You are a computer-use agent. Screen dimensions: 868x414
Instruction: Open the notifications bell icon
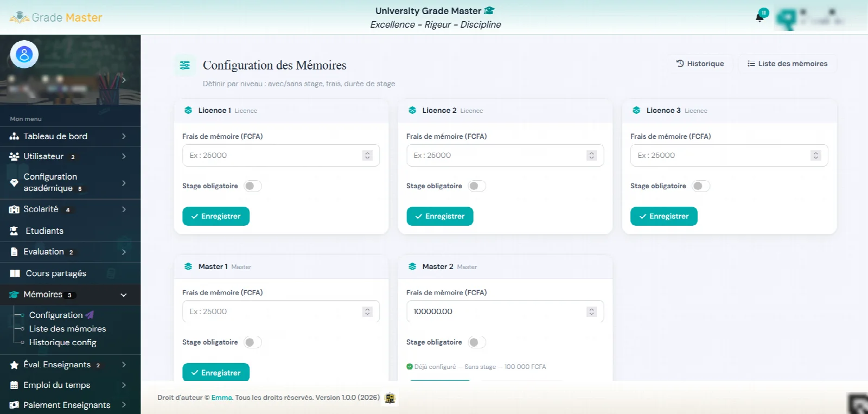tap(759, 17)
